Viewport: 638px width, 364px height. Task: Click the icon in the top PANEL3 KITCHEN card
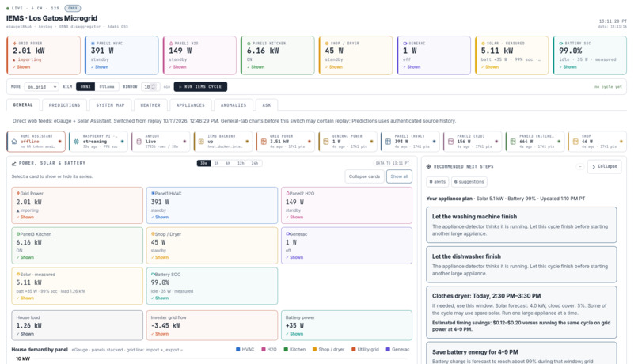[x=249, y=43]
